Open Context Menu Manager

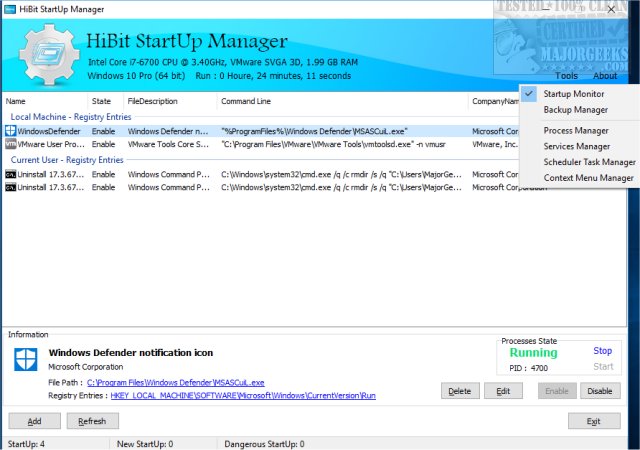[x=589, y=178]
